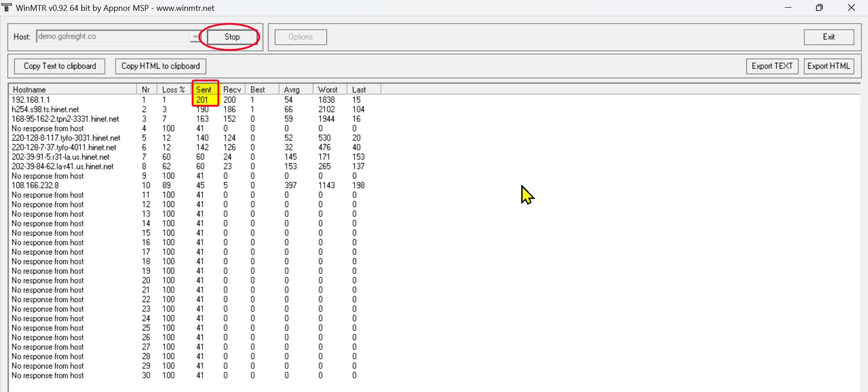Stop the running trace
The height and width of the screenshot is (392, 868).
(x=232, y=37)
